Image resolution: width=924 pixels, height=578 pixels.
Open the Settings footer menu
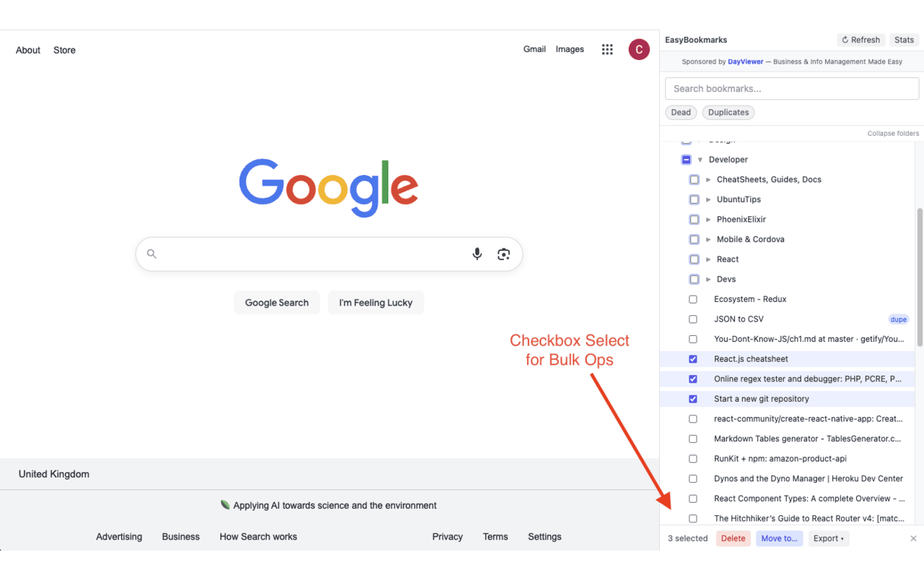[x=544, y=537]
